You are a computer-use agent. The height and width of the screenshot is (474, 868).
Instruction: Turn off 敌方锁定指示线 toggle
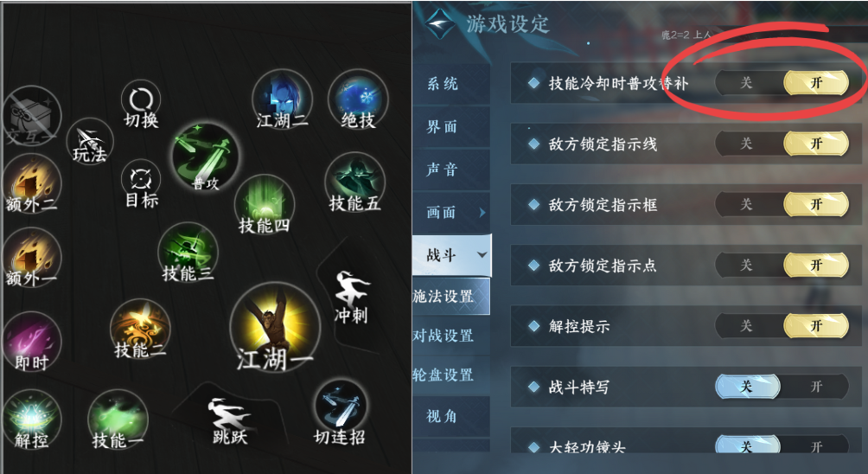[x=746, y=144]
